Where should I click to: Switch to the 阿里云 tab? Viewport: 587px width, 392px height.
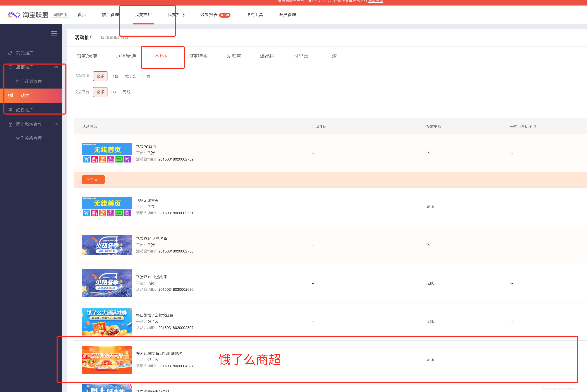(301, 56)
